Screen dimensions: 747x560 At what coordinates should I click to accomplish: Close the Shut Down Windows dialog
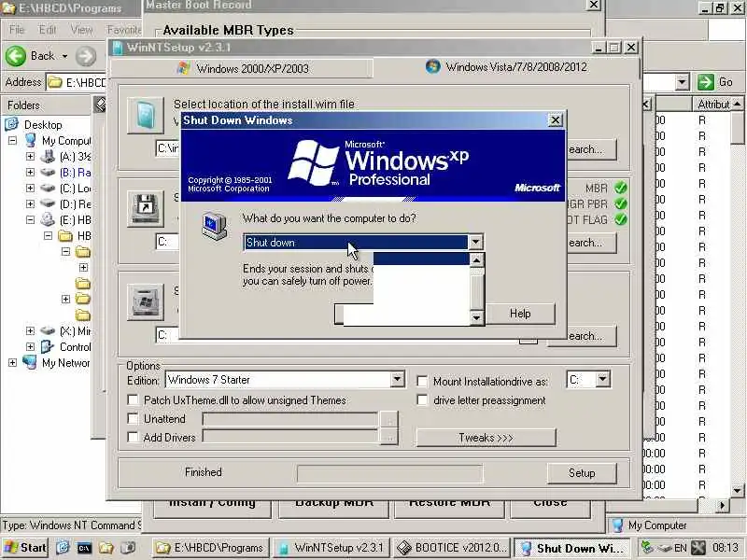pos(555,120)
